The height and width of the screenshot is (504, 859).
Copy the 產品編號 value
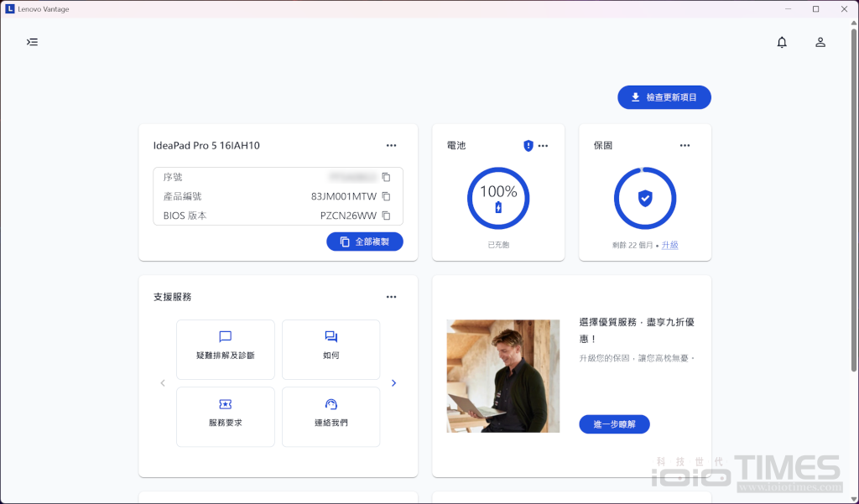pos(386,196)
